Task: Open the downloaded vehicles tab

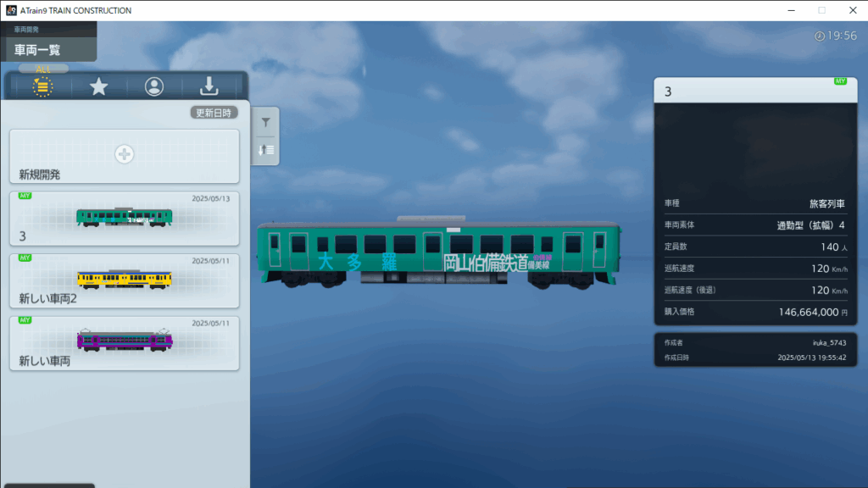Action: pos(209,86)
